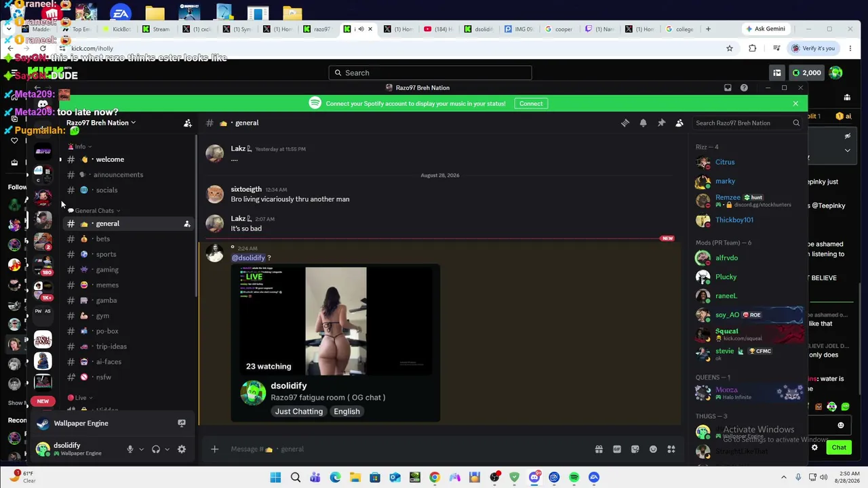Share screen for Wallpaper Engine activity
The height and width of the screenshot is (488, 868).
click(182, 424)
